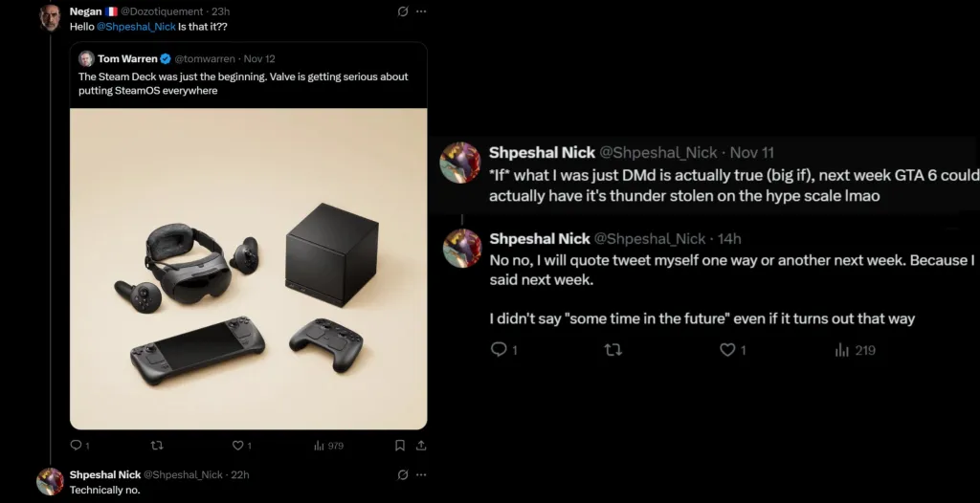Click Grok icon on 'Technically no.' reply
This screenshot has height=503, width=980.
point(403,474)
